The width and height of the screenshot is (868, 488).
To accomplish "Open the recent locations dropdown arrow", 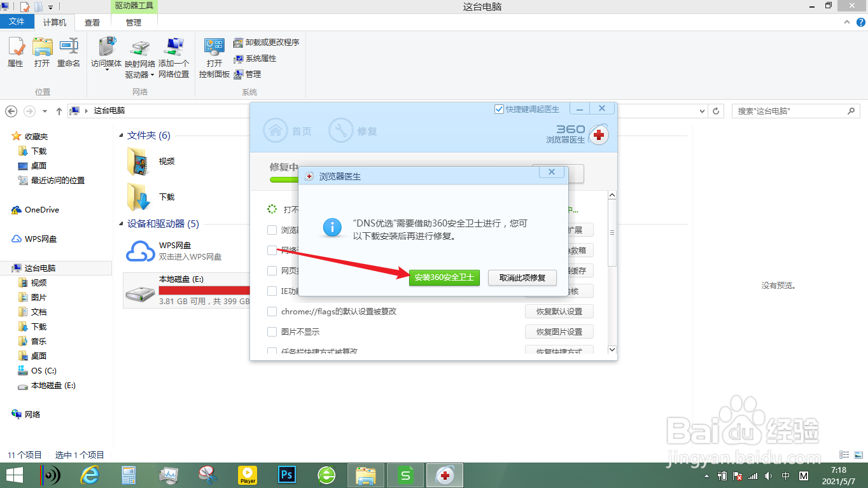I will pyautogui.click(x=45, y=111).
